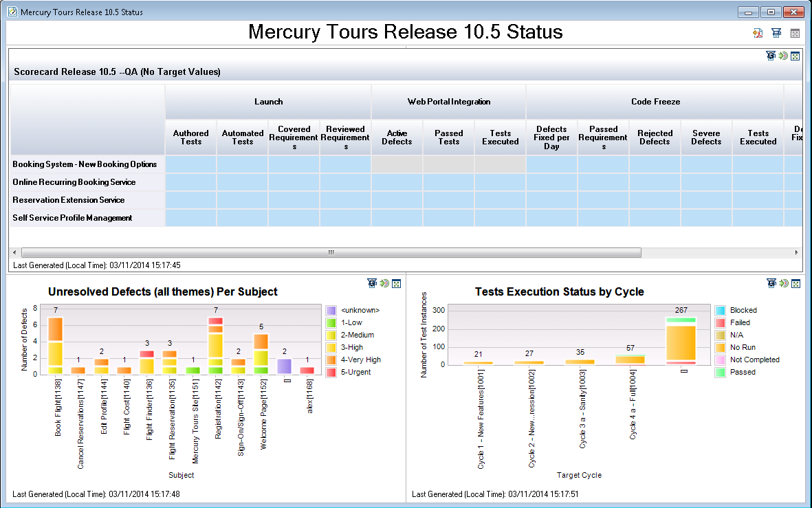
Task: Click the Unresolved Defects (all themes) Per Subject title
Action: (163, 291)
